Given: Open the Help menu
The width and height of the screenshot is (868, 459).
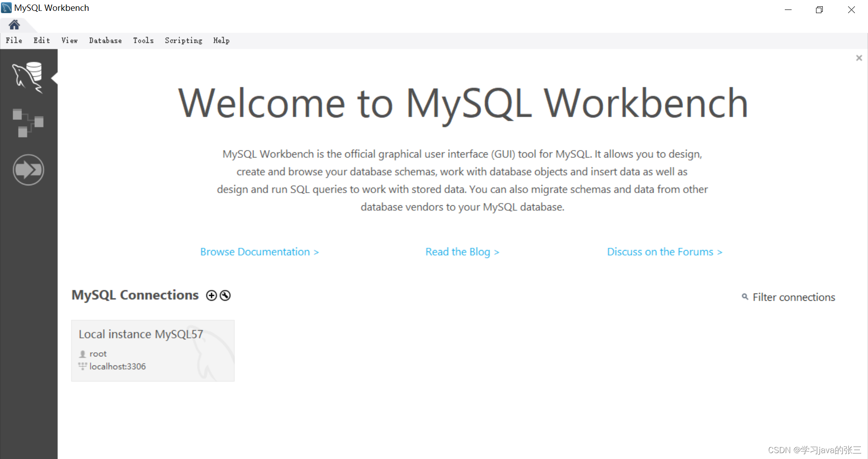Looking at the screenshot, I should click(x=222, y=40).
